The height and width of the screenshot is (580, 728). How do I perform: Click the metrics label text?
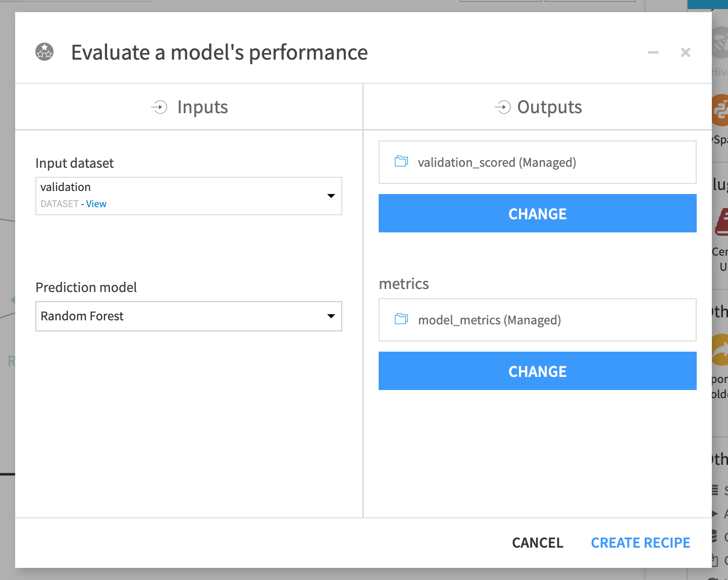coord(404,284)
